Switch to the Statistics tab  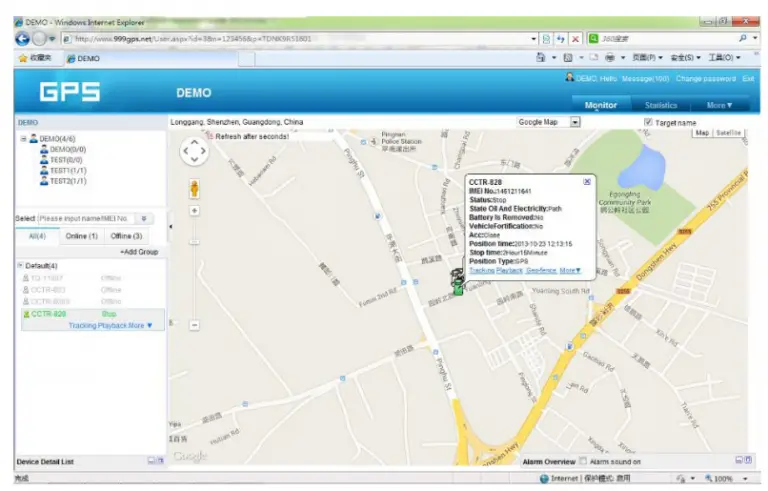click(x=661, y=105)
